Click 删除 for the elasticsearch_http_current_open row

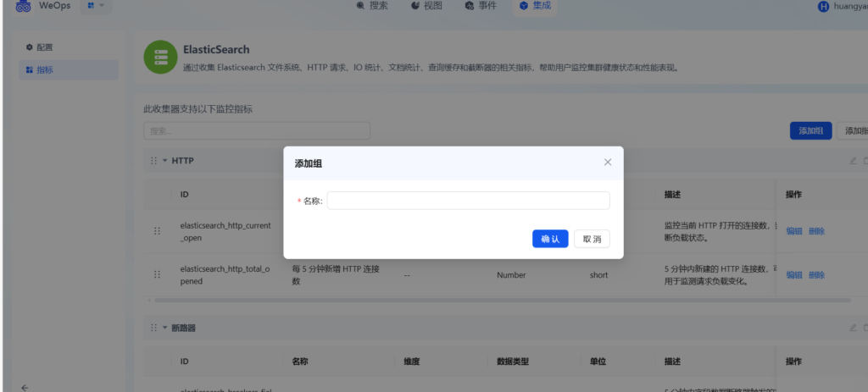(816, 231)
